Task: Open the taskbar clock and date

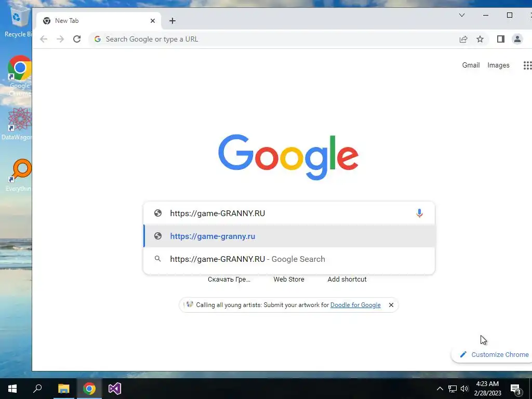Action: point(487,389)
